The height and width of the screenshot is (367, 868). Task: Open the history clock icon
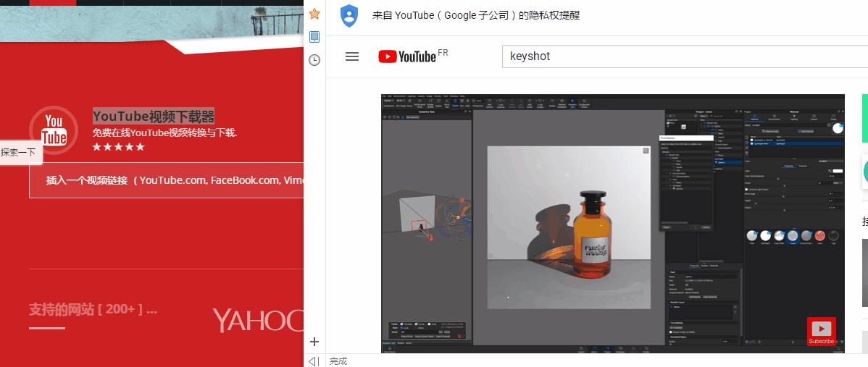314,60
